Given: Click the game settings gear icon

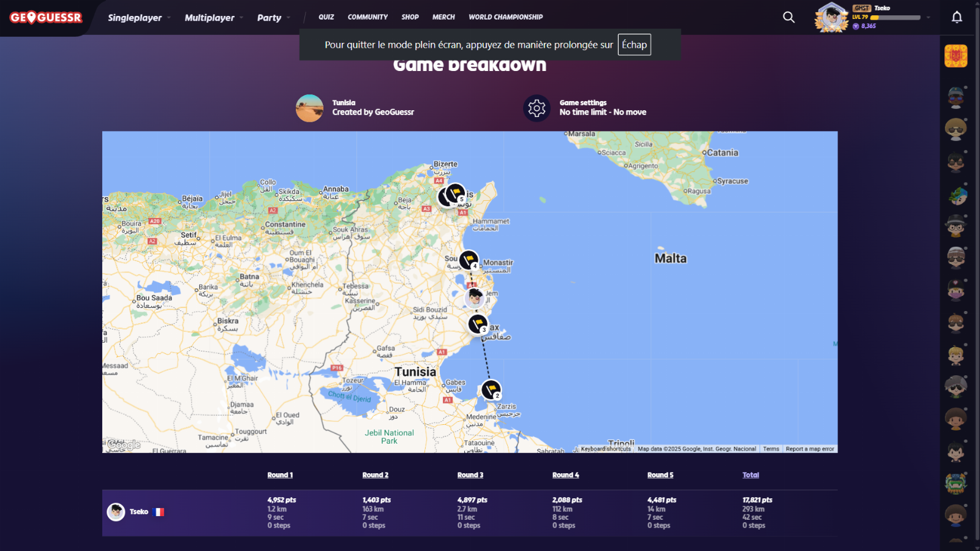Looking at the screenshot, I should click(x=537, y=108).
